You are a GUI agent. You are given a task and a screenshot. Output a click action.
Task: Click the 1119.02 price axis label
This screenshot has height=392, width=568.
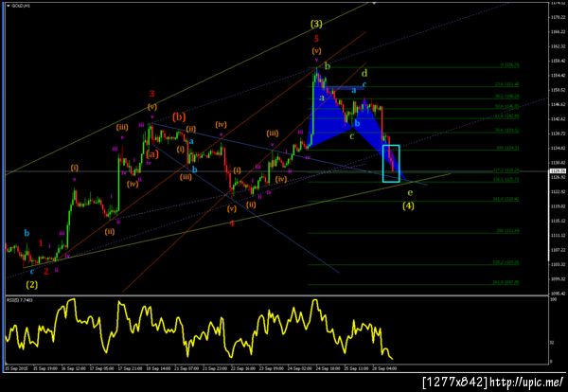(x=558, y=206)
